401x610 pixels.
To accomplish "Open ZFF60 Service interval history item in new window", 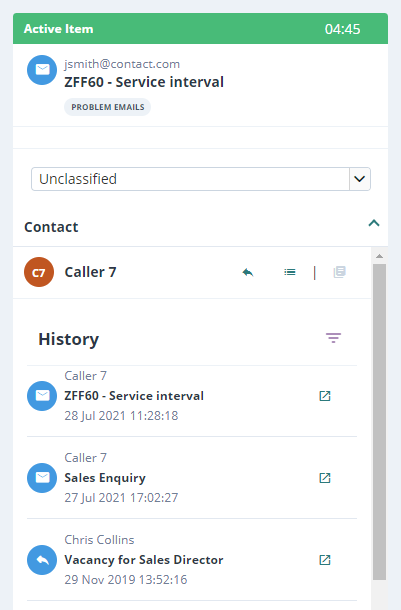I will (325, 396).
